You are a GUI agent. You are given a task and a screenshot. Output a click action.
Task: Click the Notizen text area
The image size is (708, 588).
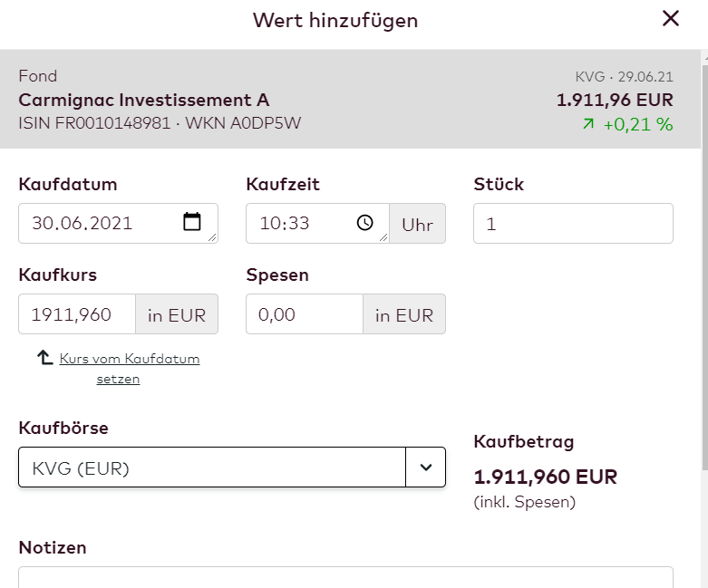pos(345,577)
